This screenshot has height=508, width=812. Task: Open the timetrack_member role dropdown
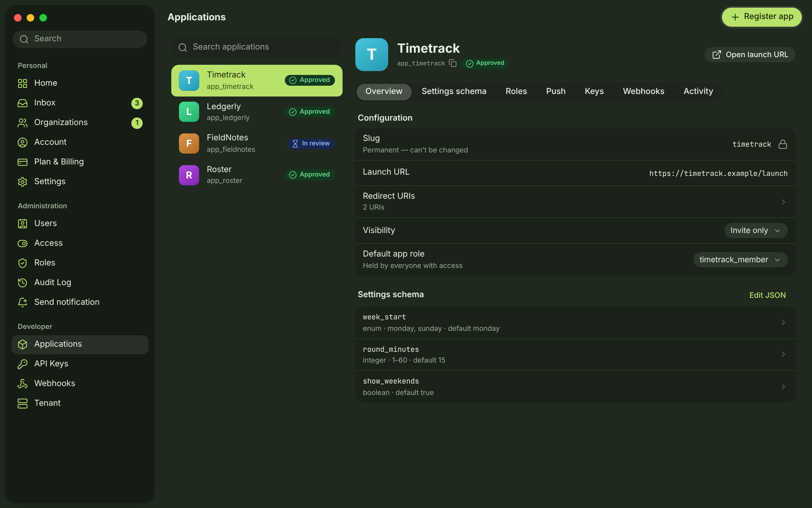coord(740,260)
